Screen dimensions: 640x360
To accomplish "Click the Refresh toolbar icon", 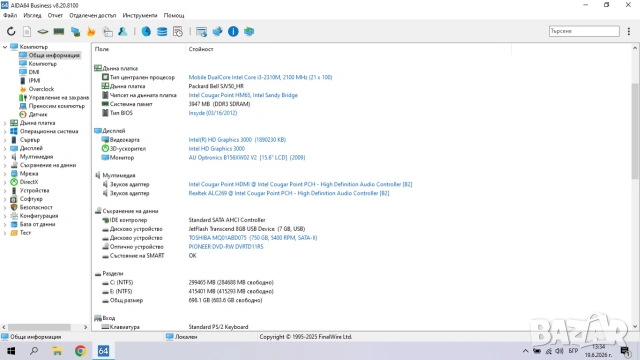I will click(11, 31).
